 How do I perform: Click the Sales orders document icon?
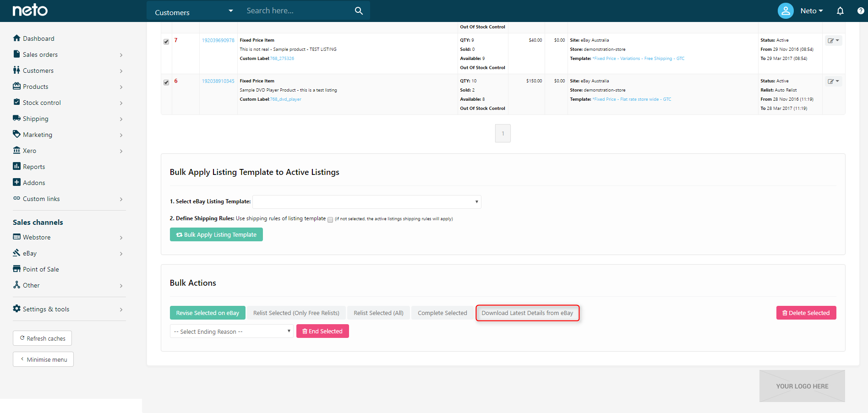[17, 54]
